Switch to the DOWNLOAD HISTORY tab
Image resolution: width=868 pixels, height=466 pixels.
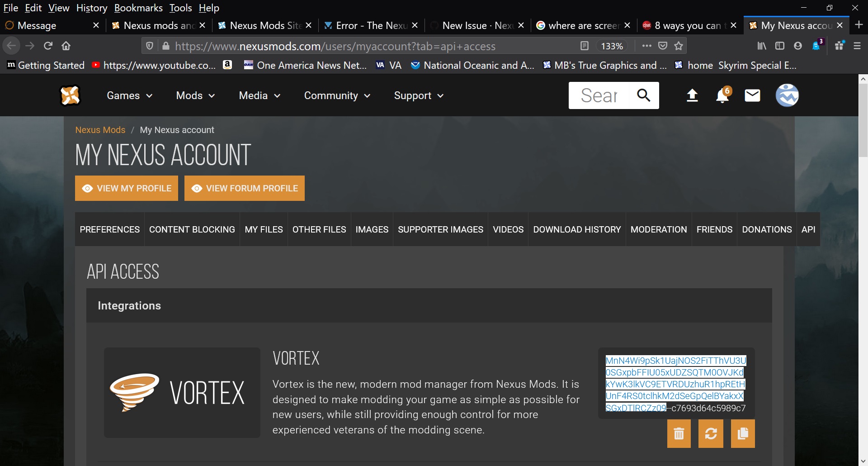coord(576,229)
